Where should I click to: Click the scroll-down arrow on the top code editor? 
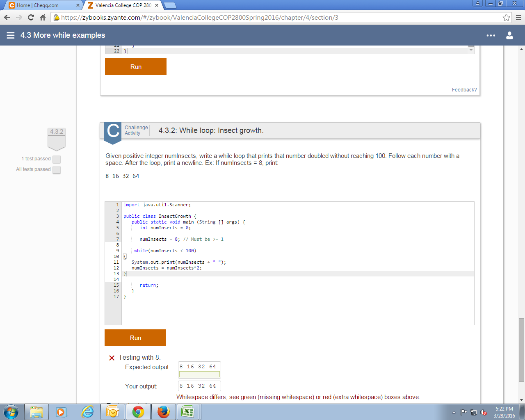470,50
